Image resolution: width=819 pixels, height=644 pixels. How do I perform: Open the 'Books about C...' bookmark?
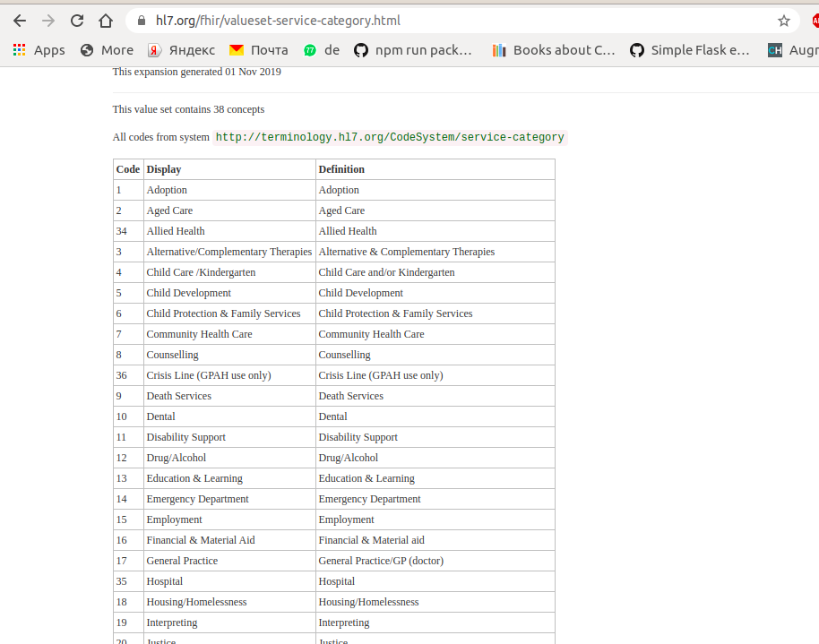554,50
